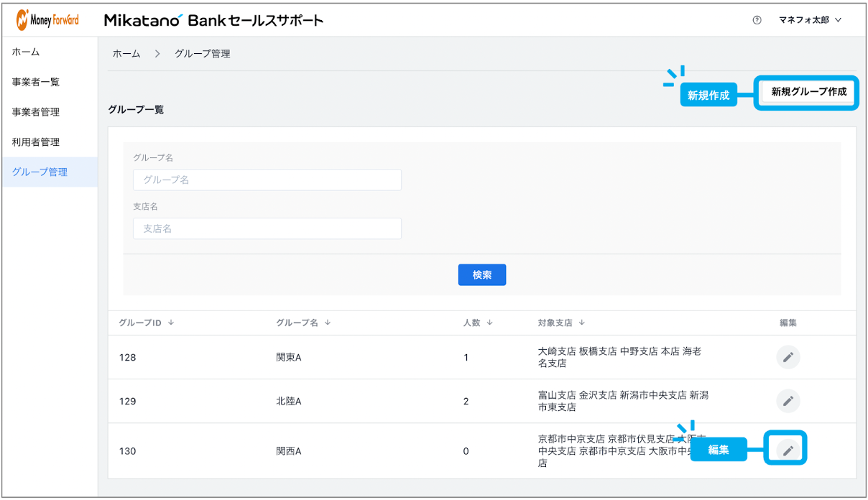The image size is (868, 500).
Task: Focus the 支店名 search field
Action: coord(267,228)
